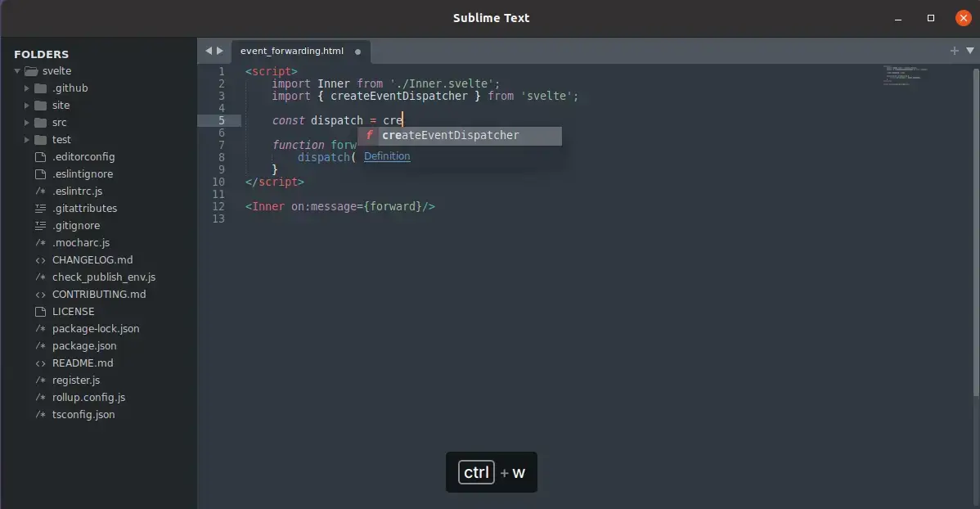Open .editorconfig file
Viewport: 980px width, 509px height.
(x=83, y=157)
